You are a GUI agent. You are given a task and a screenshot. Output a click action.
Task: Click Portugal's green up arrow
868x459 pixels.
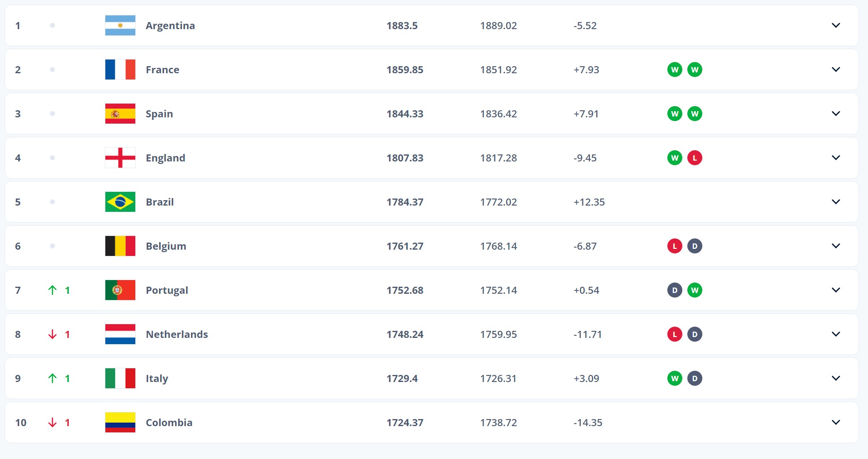point(52,290)
